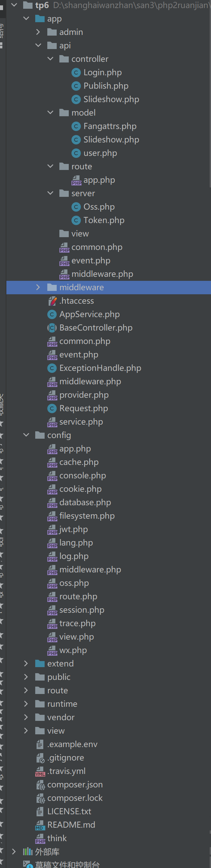211x868 pixels.
Task: Expand the public folder
Action: point(26,677)
